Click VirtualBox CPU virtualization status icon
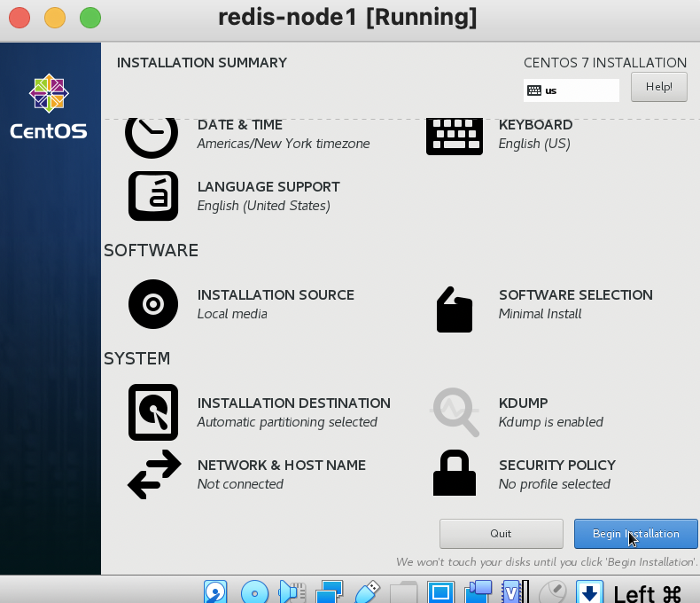The width and height of the screenshot is (700, 603). point(515,592)
